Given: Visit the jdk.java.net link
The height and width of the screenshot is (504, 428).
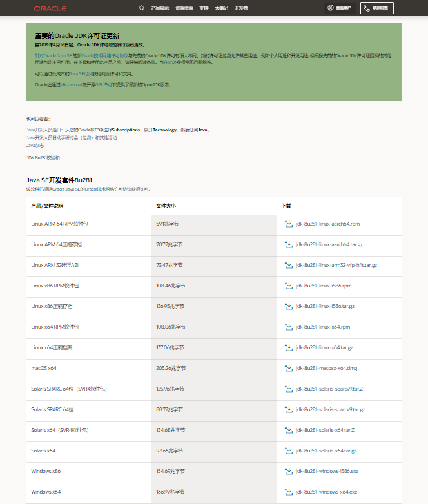Looking at the screenshot, I should [x=72, y=85].
